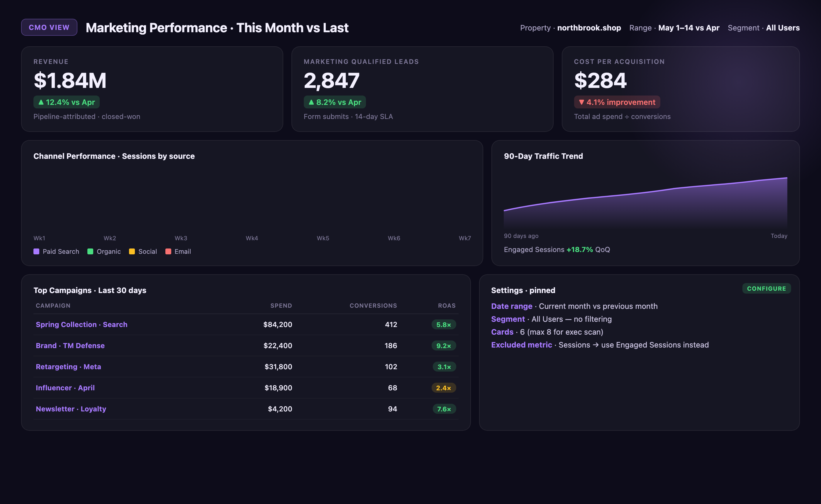Click the Cards setting link
The width and height of the screenshot is (821, 504).
tap(502, 332)
